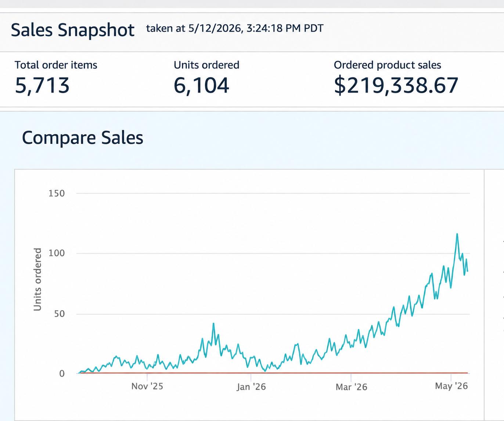This screenshot has height=421, width=504.
Task: Click the 100 y-axis tick label
Action: pyautogui.click(x=57, y=253)
